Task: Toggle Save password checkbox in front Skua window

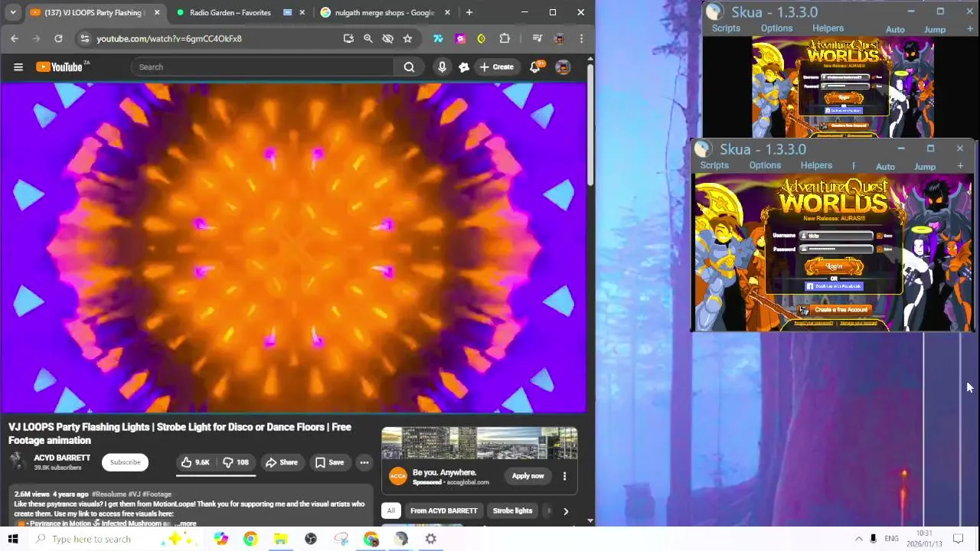Action: tap(879, 249)
